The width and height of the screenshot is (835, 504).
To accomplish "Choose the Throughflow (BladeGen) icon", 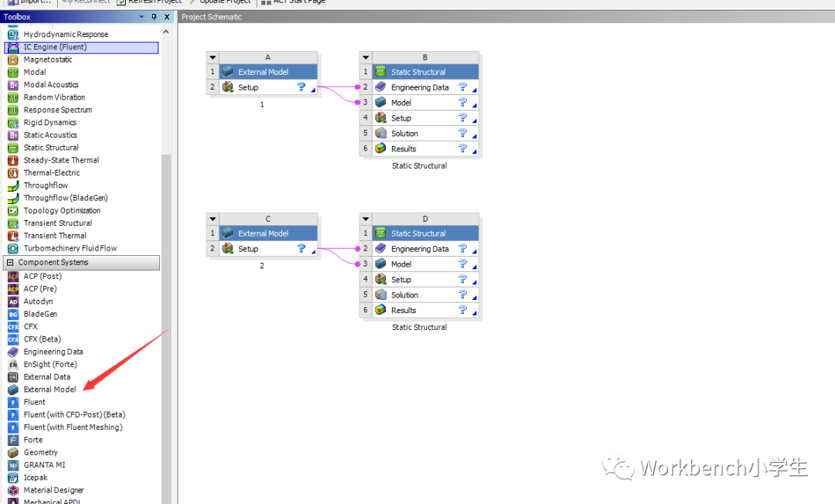I will pyautogui.click(x=13, y=198).
